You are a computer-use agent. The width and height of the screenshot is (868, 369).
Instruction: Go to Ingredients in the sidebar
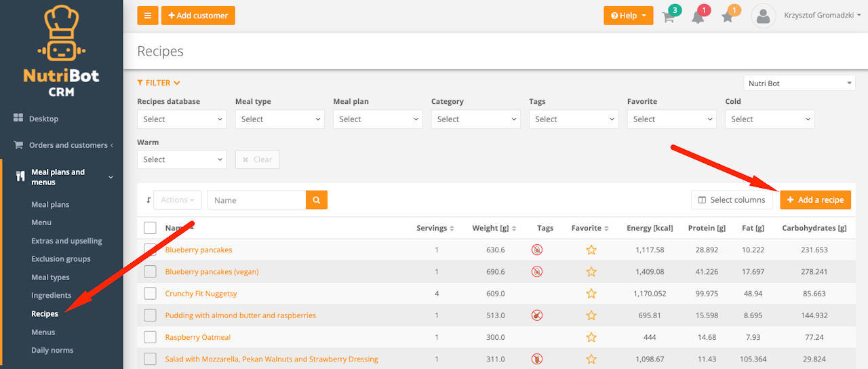tap(51, 296)
